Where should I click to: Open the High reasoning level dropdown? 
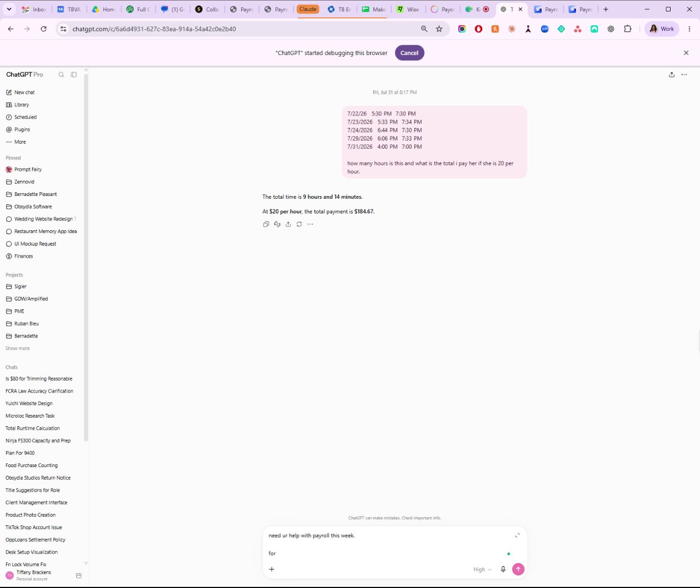point(482,569)
